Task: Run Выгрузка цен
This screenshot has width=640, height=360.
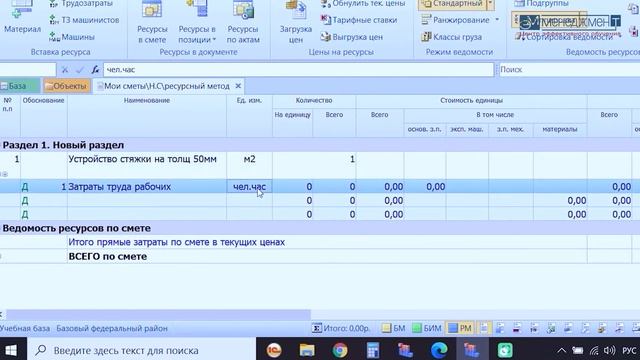Action: 352,37
